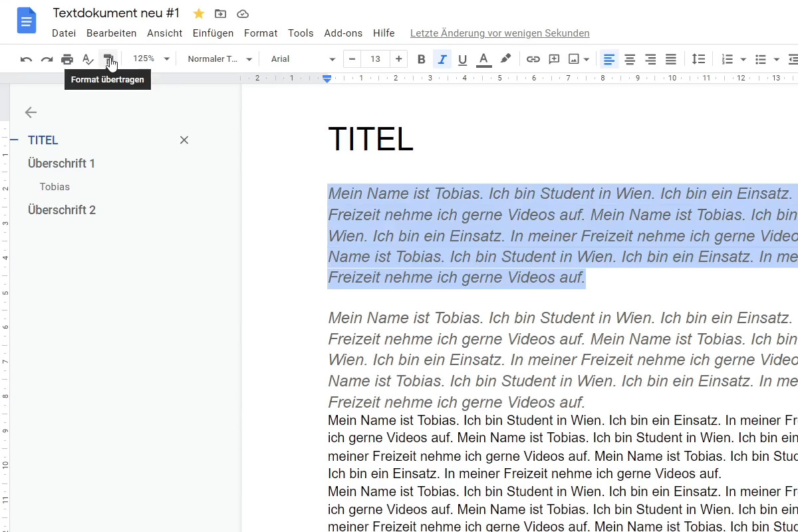
Task: Add a comment with the plus bubble icon
Action: 554,59
